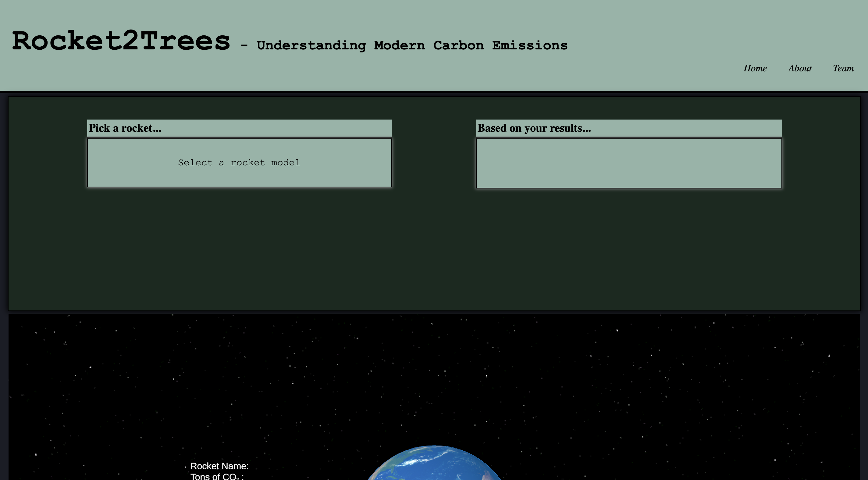Open the Team page link
Image resolution: width=868 pixels, height=480 pixels.
[843, 68]
